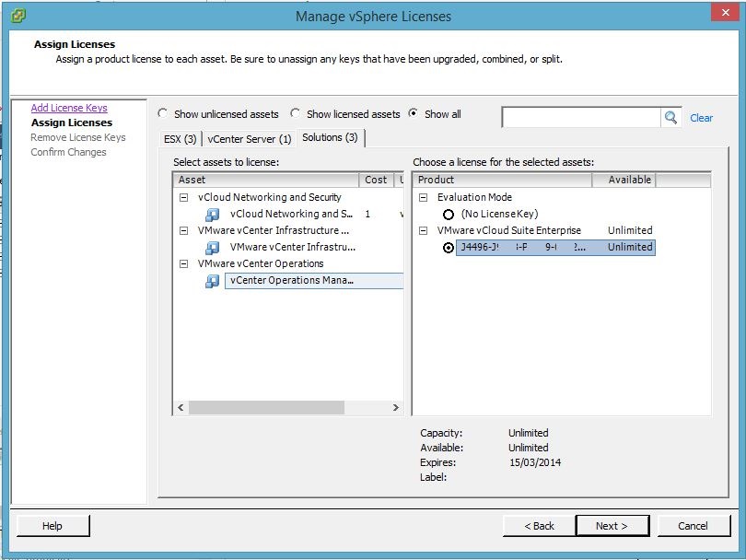Click the asset list horizontal scrollbar thumb

(266, 407)
